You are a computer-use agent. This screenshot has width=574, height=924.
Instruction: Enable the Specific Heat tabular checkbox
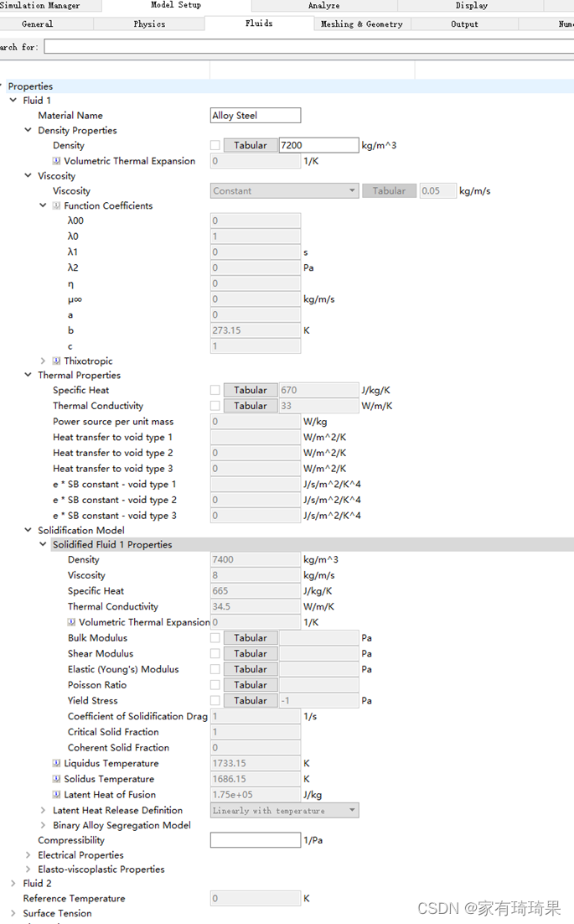point(215,390)
